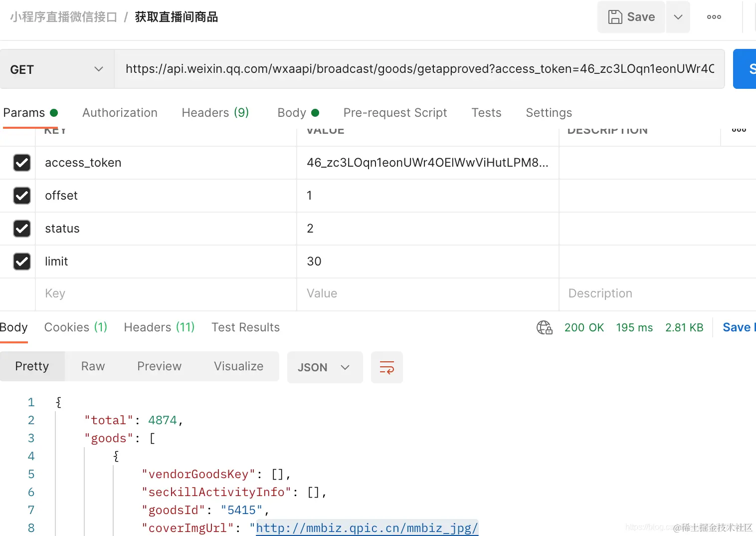The image size is (756, 536).
Task: Open the Headers (9) request tab
Action: 215,113
